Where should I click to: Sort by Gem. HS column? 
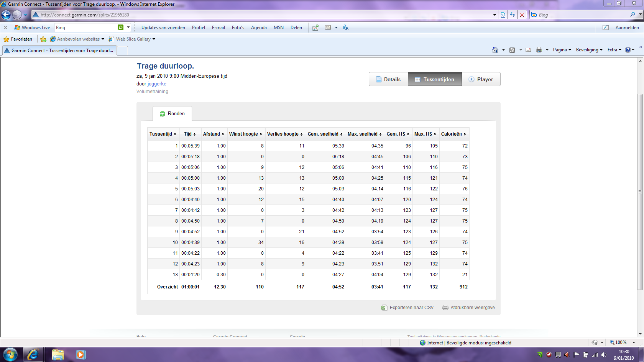pos(398,134)
